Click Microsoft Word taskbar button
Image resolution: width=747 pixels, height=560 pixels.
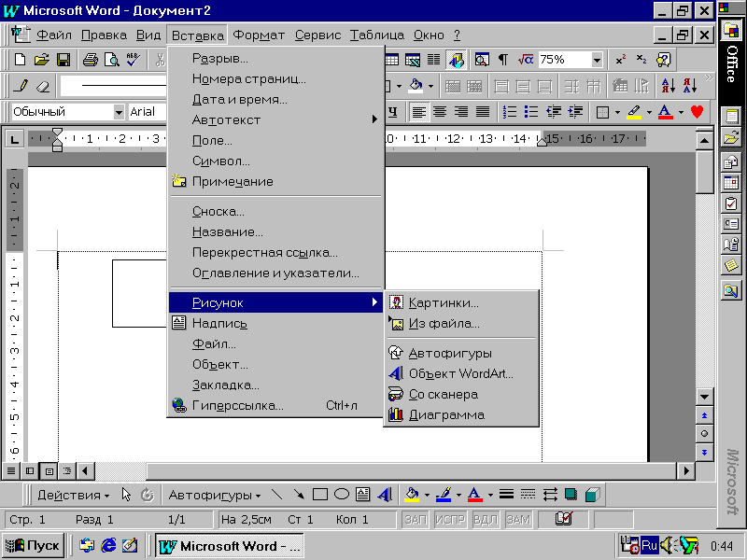pyautogui.click(x=230, y=546)
